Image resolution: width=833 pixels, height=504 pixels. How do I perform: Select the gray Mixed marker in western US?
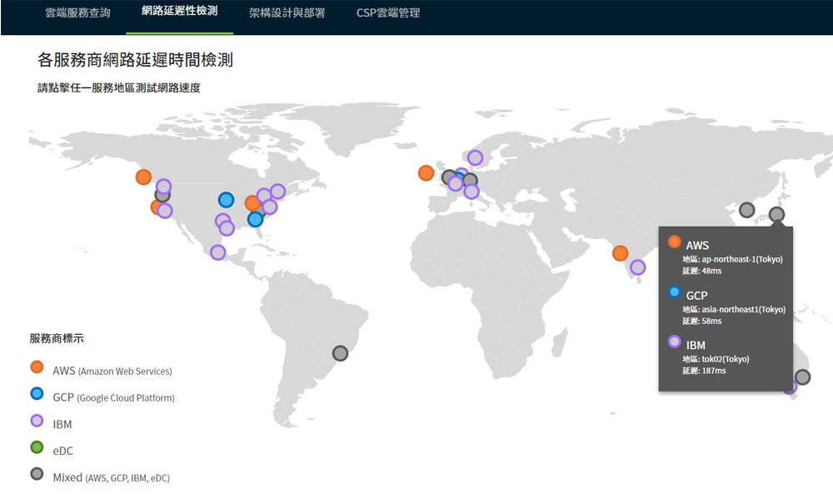162,196
